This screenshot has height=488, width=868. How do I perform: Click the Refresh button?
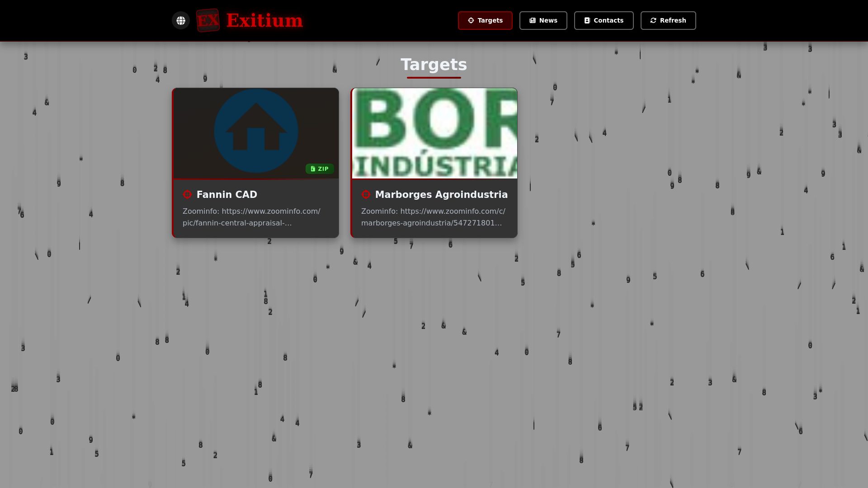(668, 20)
